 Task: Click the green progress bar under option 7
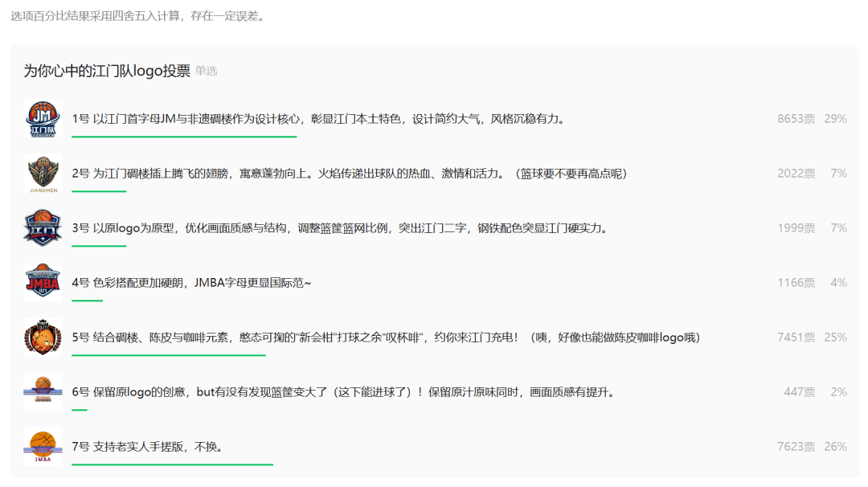172,464
